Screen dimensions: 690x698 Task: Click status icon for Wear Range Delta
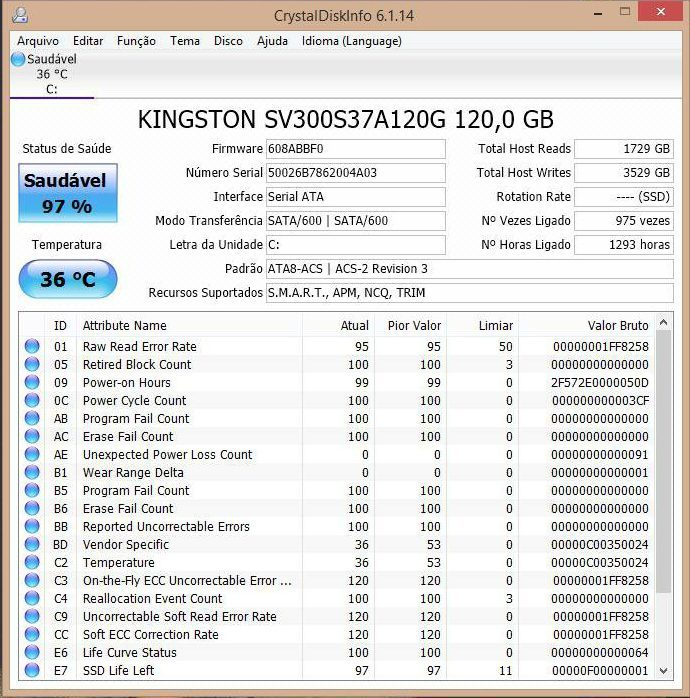pos(32,472)
